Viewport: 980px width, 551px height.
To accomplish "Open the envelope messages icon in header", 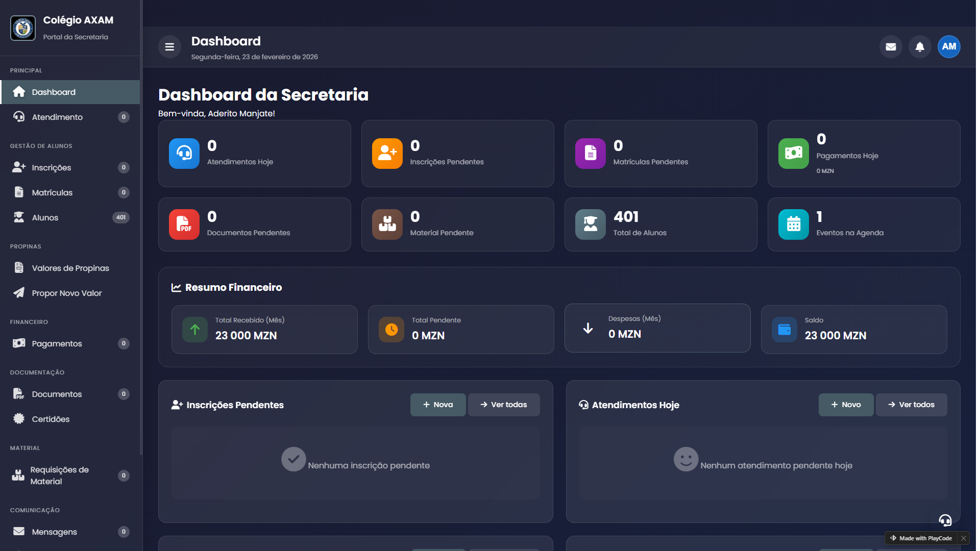I will (x=891, y=47).
